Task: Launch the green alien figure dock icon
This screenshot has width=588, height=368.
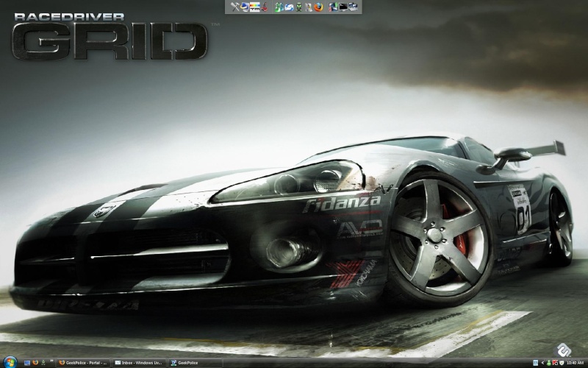Action: click(x=299, y=7)
